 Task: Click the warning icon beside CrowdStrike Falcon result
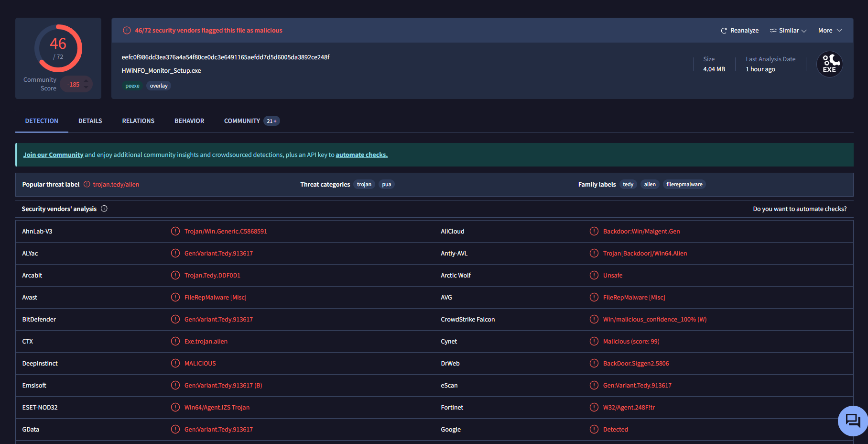[x=594, y=319]
